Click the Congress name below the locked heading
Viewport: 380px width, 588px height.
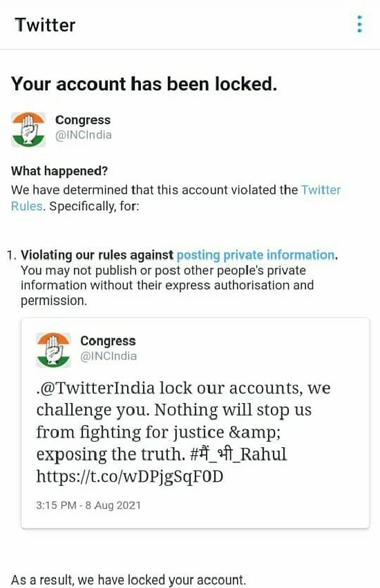pos(83,120)
